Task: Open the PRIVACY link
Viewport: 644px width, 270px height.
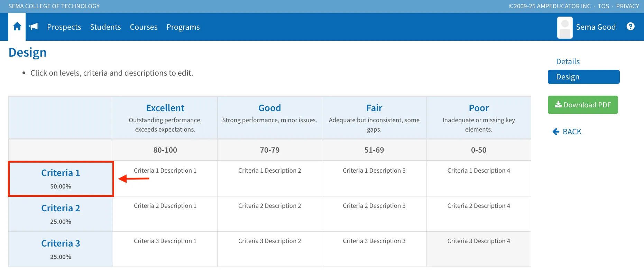Action: (627, 6)
